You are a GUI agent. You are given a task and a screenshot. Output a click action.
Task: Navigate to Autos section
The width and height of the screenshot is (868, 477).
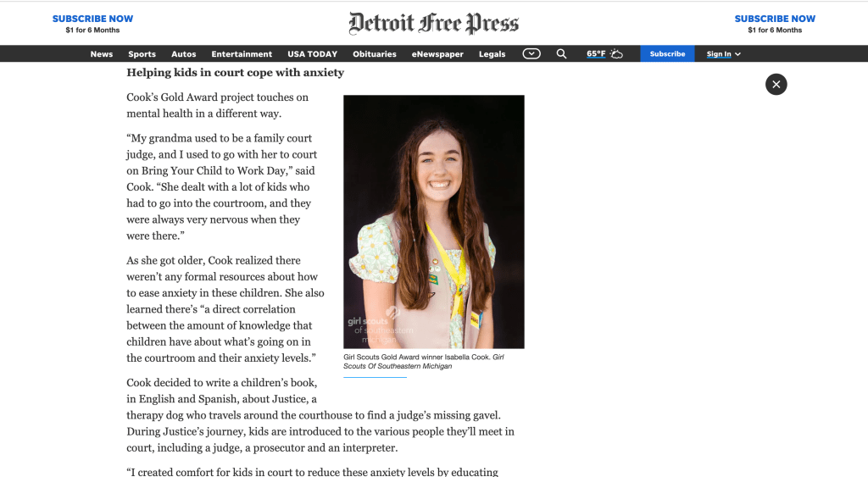(183, 53)
